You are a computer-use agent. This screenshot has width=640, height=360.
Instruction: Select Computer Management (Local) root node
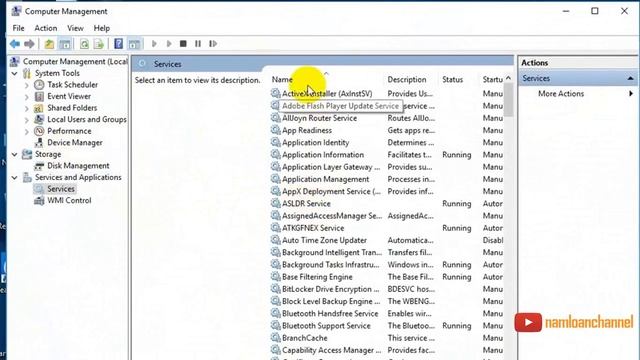coord(75,62)
